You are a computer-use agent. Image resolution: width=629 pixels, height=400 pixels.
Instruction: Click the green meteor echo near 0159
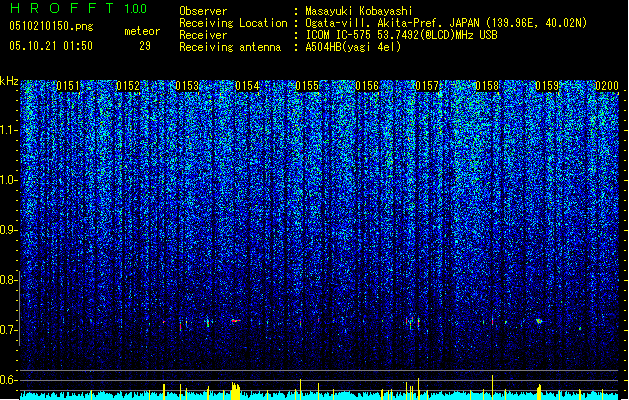point(539,321)
